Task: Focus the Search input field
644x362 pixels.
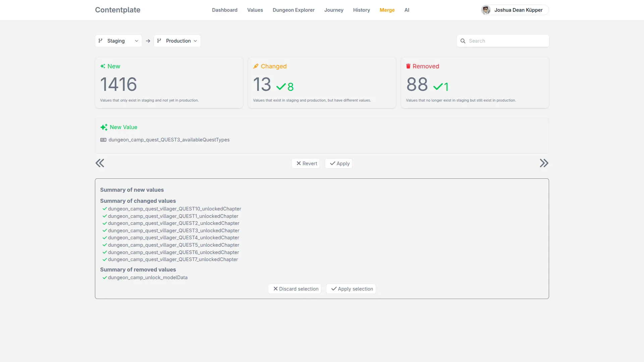Action: click(x=503, y=41)
